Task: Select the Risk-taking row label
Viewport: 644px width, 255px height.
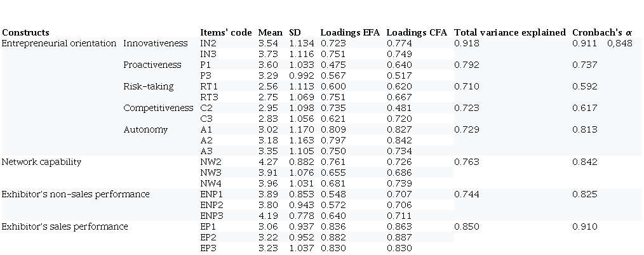Action: [x=149, y=86]
